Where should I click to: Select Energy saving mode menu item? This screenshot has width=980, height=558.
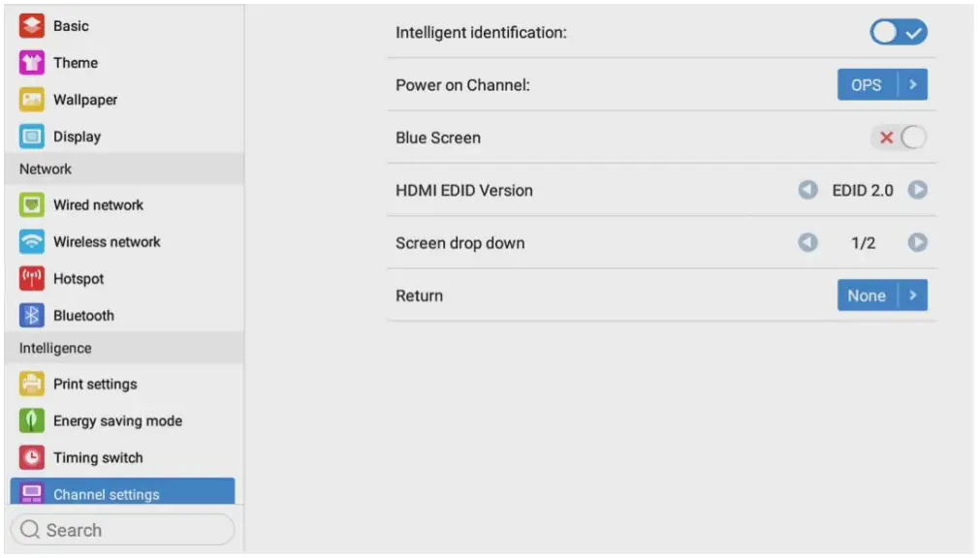click(x=117, y=421)
